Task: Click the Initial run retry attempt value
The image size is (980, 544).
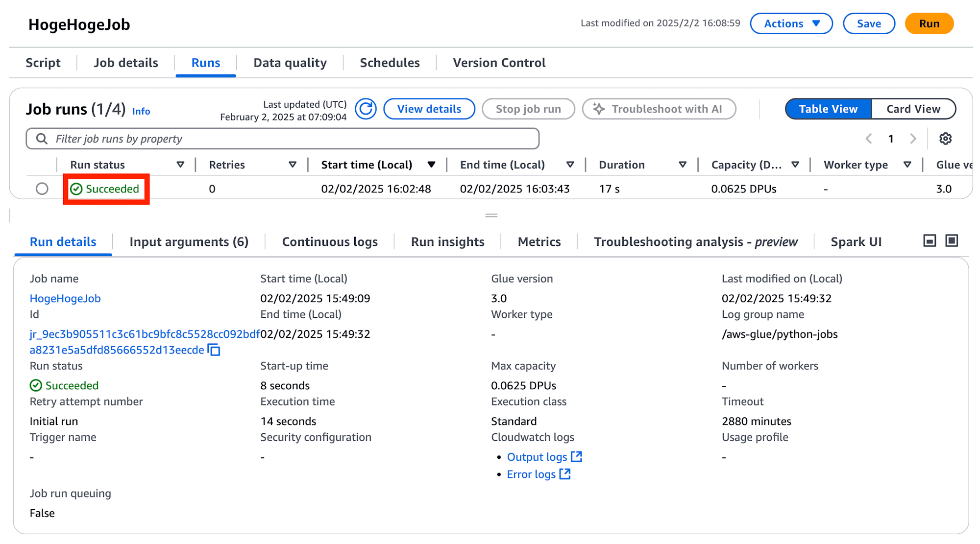Action: coord(54,421)
